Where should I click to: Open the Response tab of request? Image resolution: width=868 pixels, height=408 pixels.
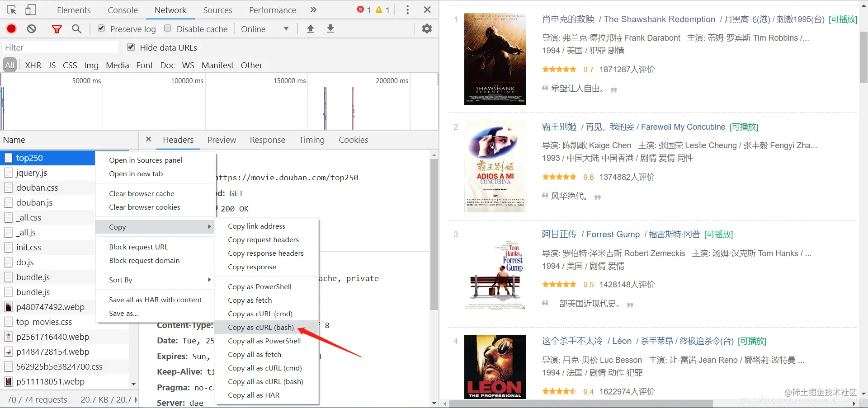(268, 140)
